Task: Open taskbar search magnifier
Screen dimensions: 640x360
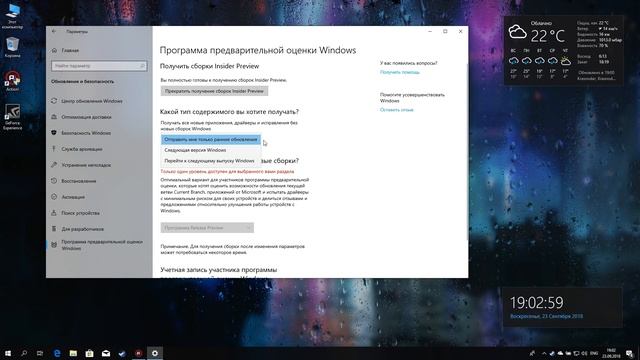Action: (x=24, y=353)
